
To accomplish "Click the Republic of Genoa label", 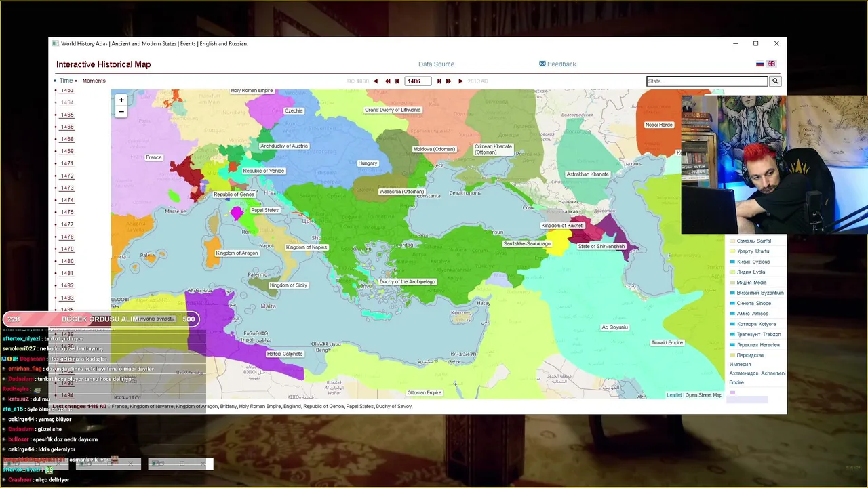I will 234,195.
